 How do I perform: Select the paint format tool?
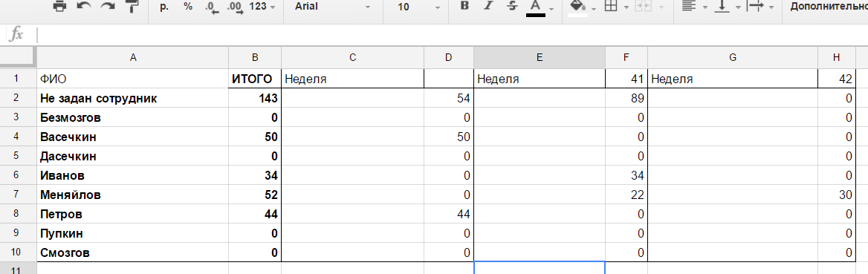[132, 7]
